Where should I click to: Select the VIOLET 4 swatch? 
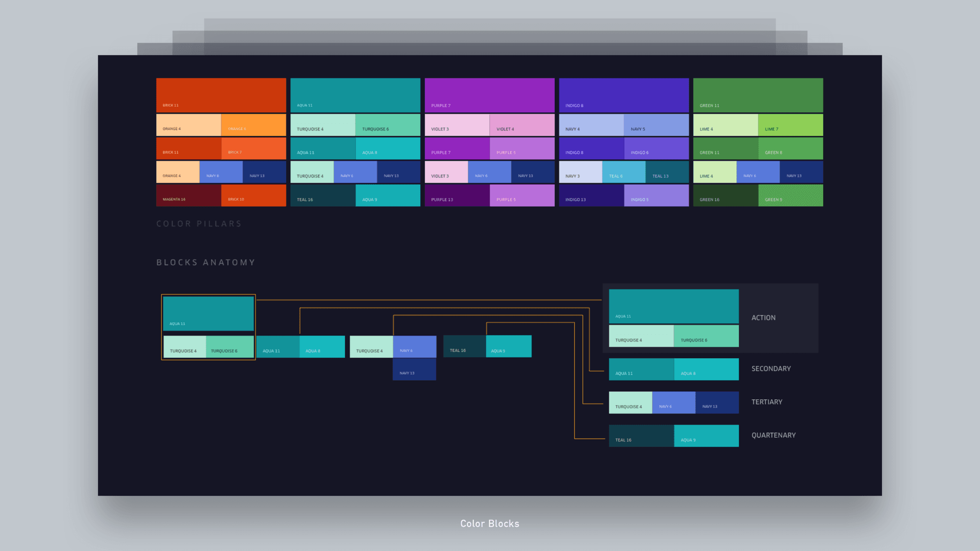tap(522, 125)
